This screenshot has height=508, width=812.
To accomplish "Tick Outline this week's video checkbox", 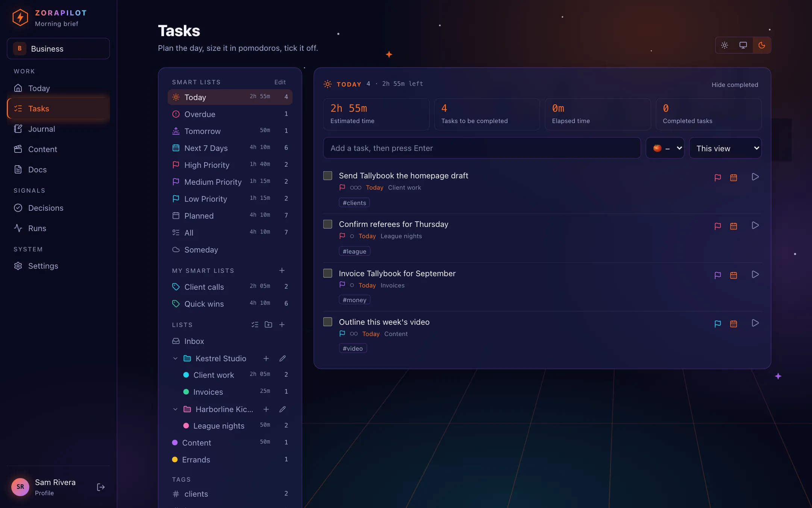I will point(328,322).
